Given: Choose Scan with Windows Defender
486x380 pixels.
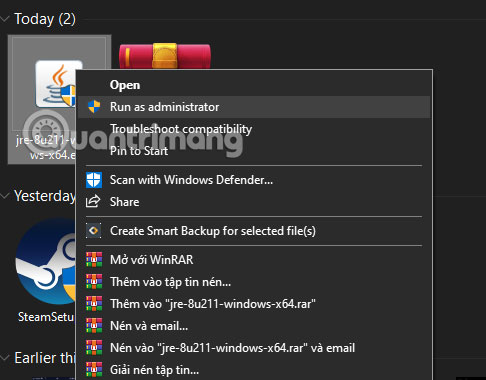Looking at the screenshot, I should pos(254,180).
